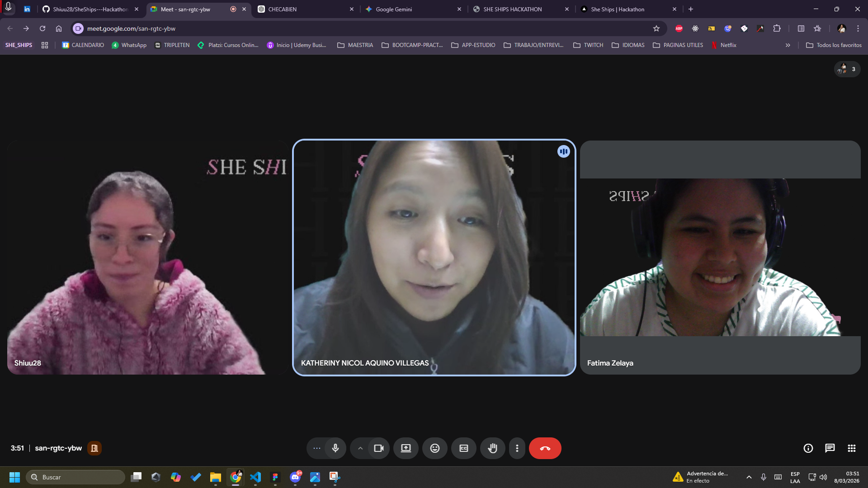868x488 pixels.
Task: Open the participants count button
Action: click(847, 69)
